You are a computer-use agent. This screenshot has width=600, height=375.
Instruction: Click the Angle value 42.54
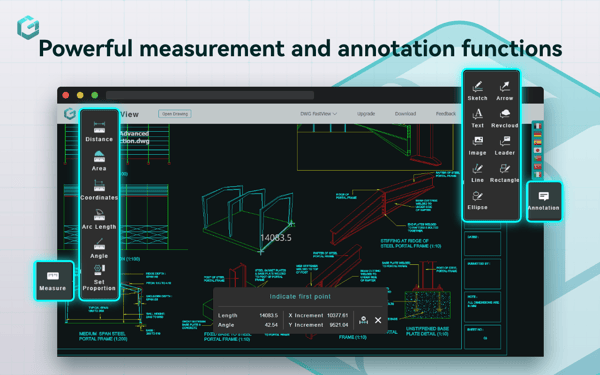tap(271, 325)
